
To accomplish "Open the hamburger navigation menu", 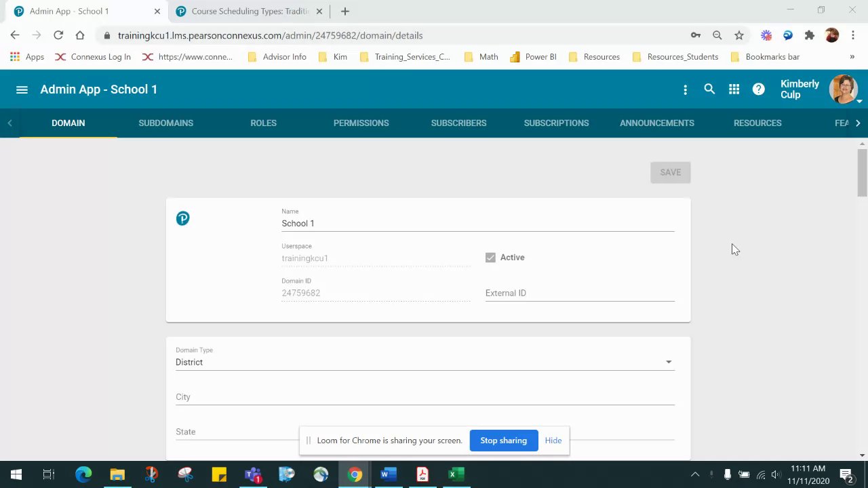I will pos(22,89).
